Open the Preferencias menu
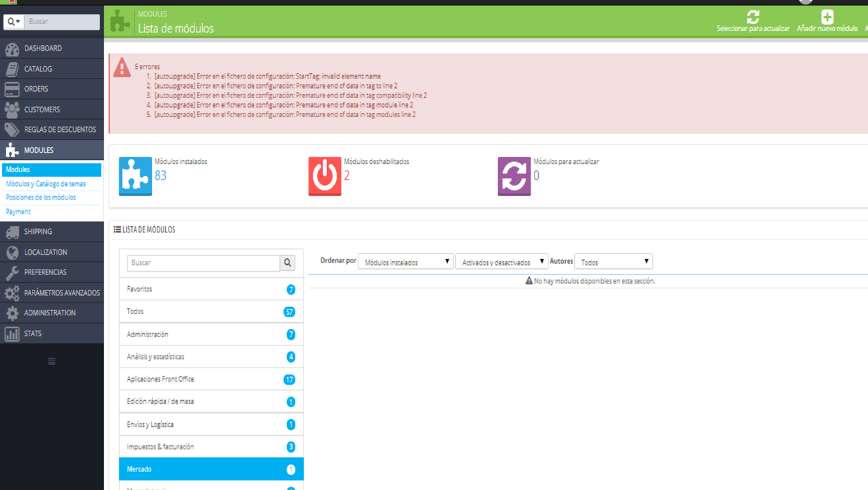 pyautogui.click(x=52, y=273)
